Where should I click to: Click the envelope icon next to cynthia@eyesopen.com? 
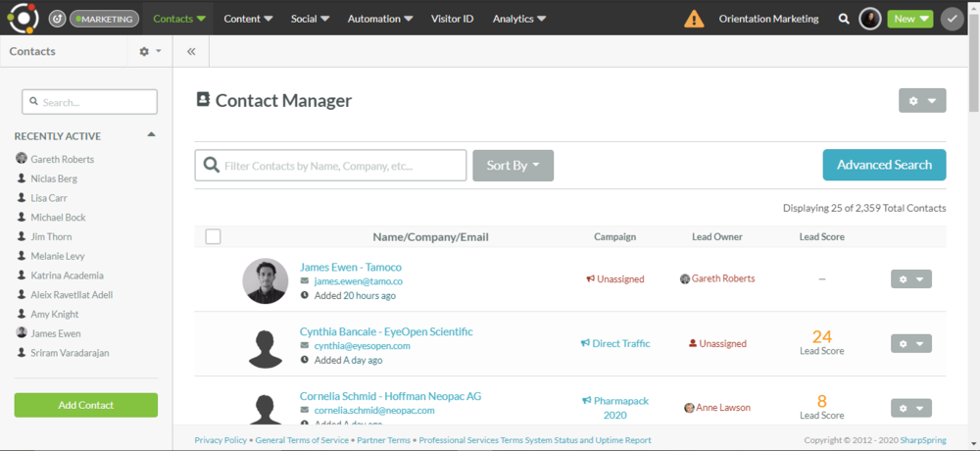[305, 345]
